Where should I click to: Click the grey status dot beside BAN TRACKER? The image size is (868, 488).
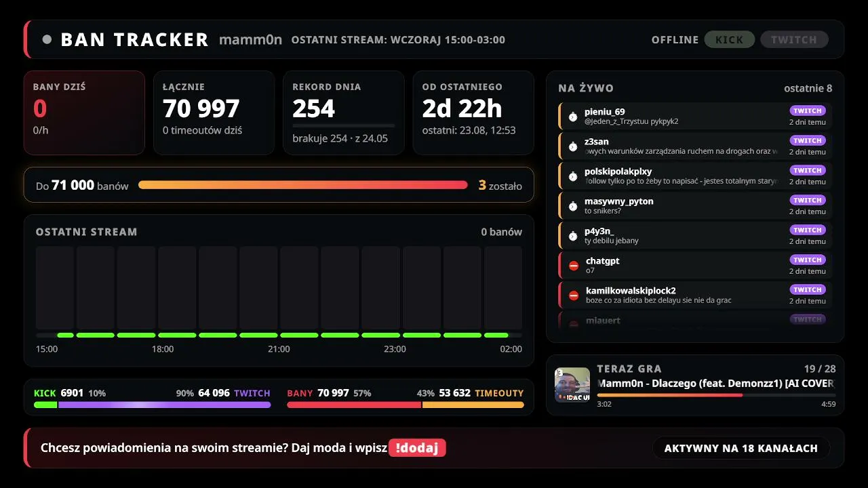(47, 39)
